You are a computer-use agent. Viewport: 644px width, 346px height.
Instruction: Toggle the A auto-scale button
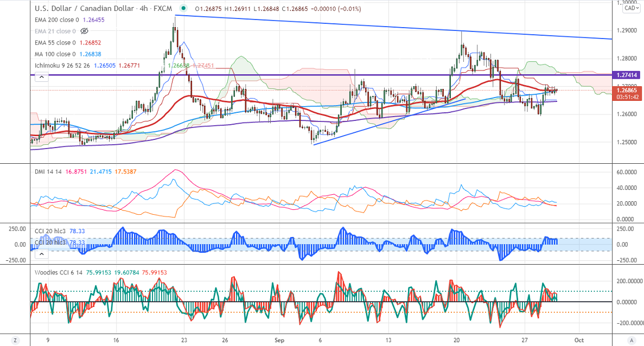click(x=632, y=340)
